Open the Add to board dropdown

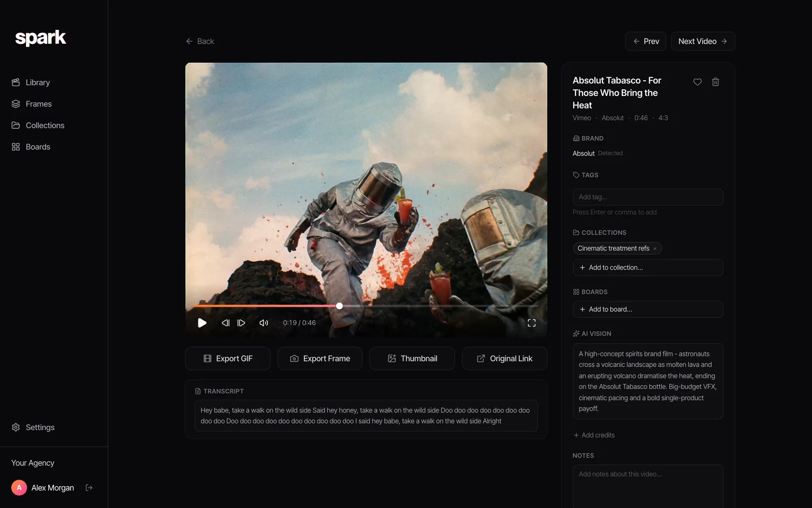click(648, 309)
